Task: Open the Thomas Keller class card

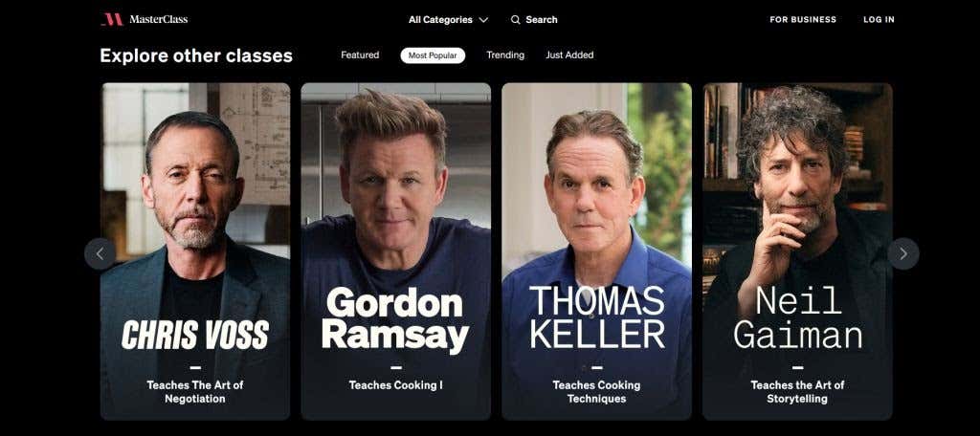Action: (596, 251)
